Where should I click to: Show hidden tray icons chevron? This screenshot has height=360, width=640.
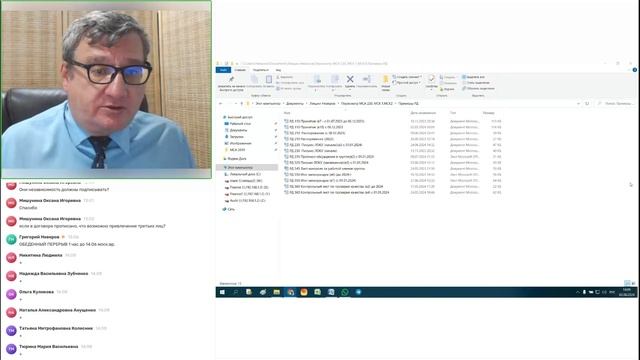[578, 292]
